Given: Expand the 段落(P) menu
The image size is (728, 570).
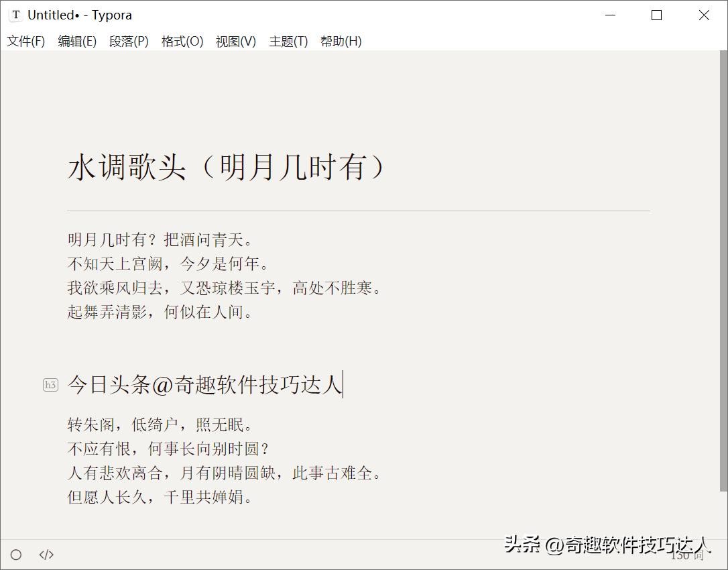Looking at the screenshot, I should point(129,42).
